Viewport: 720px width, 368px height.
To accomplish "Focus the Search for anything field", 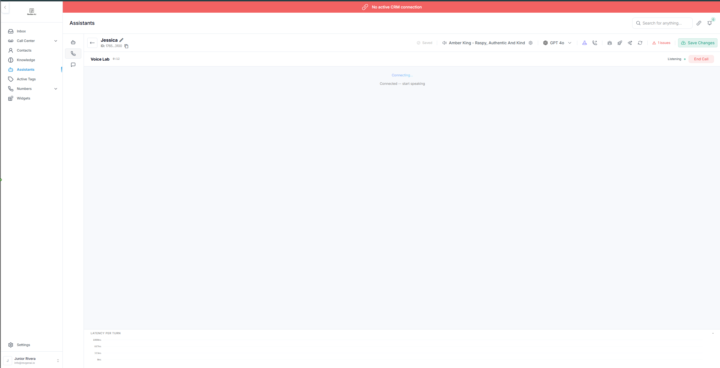I will coord(662,23).
